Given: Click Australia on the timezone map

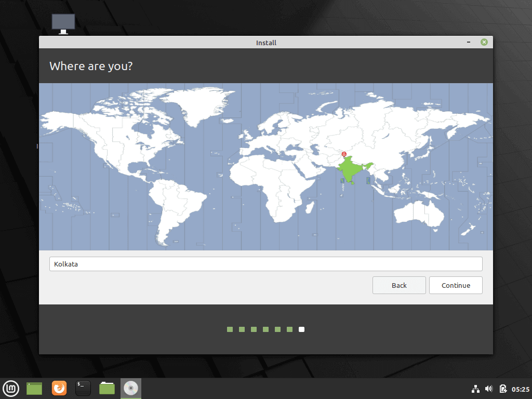Looking at the screenshot, I should [419, 214].
